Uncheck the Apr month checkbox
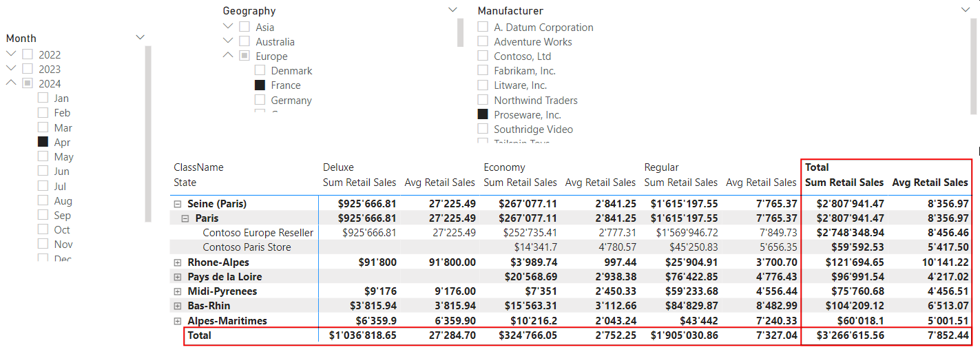Screen dimensions: 980x363 pyautogui.click(x=43, y=142)
